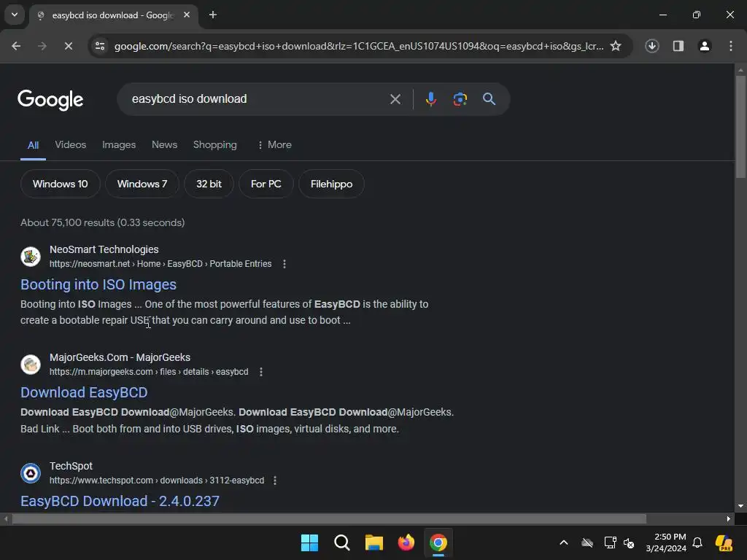
Task: Apply the Filehippo filter chip
Action: click(x=332, y=184)
